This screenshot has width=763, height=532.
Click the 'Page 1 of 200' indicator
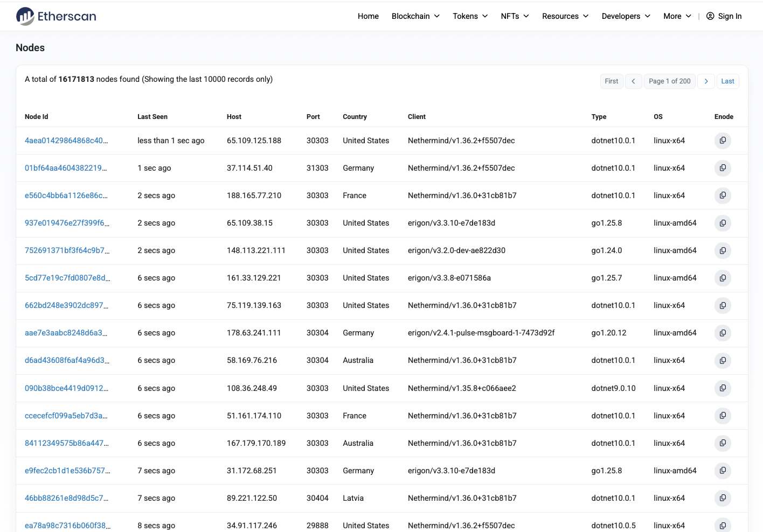670,81
